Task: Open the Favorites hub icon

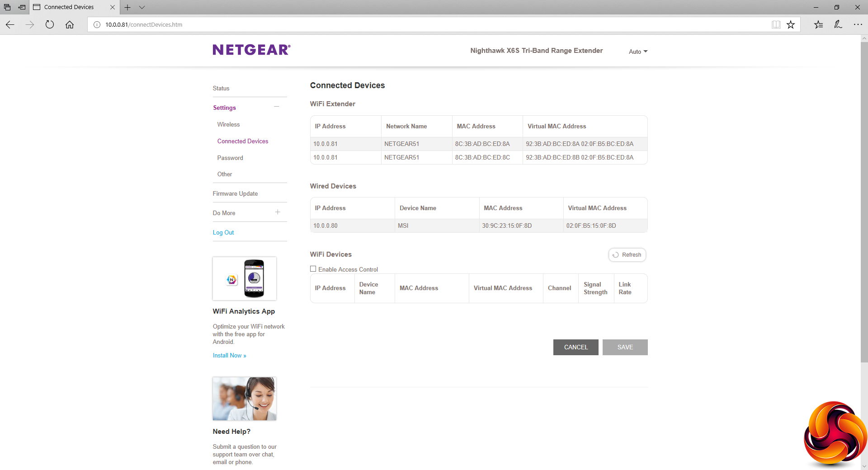Action: (818, 24)
